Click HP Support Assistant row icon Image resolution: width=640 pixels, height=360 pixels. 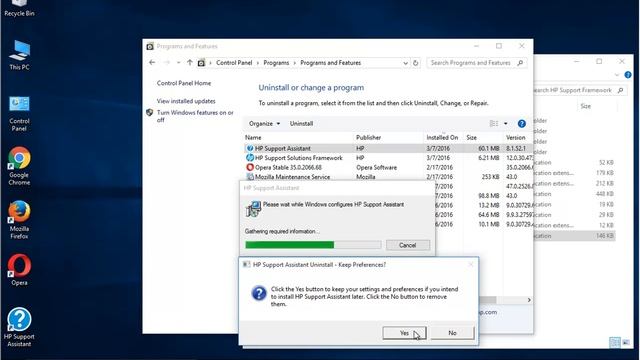[x=250, y=149]
